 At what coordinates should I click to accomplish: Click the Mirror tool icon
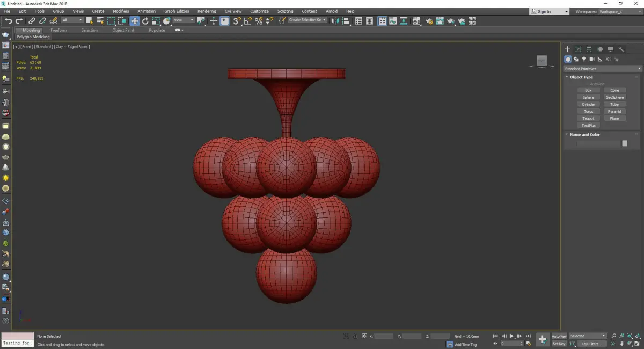coord(334,21)
